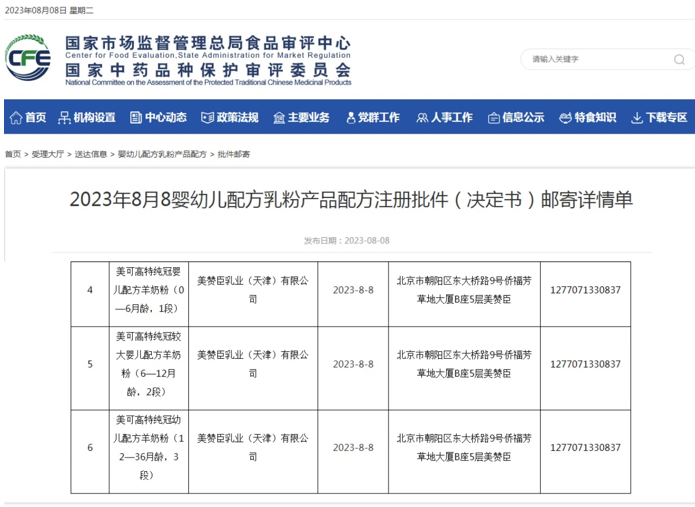Click the date text 2023年08月08日 星期二
This screenshot has height=507, width=695.
click(x=49, y=11)
